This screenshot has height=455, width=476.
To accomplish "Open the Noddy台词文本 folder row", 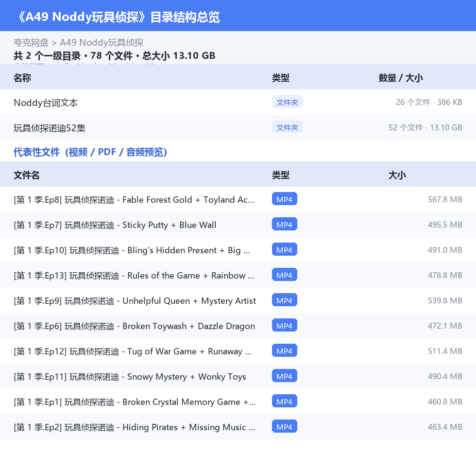I will [238, 103].
